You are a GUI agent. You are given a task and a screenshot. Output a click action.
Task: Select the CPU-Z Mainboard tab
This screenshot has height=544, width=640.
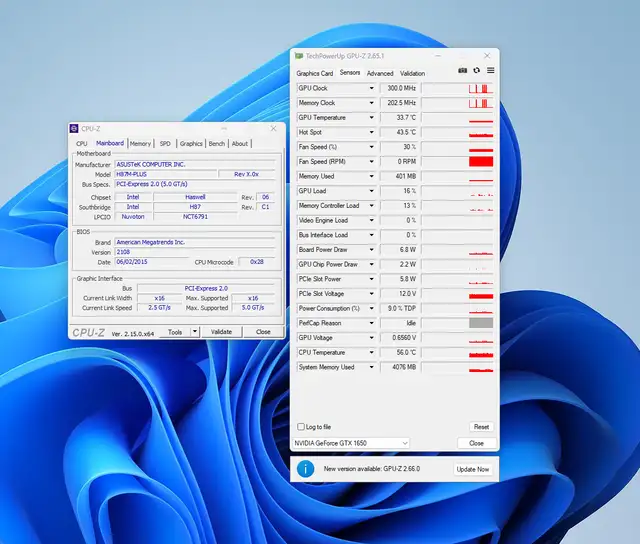(x=110, y=143)
